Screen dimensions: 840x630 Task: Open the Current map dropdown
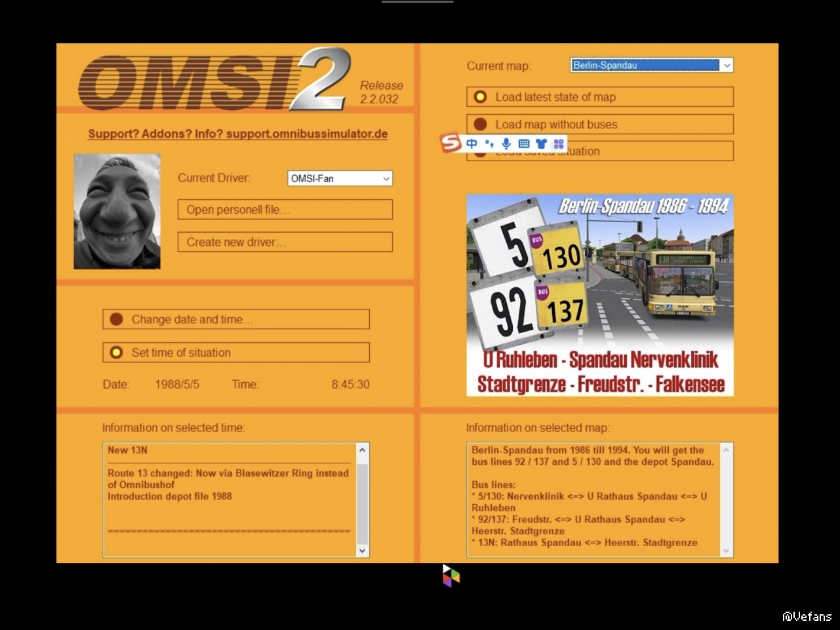pos(652,65)
